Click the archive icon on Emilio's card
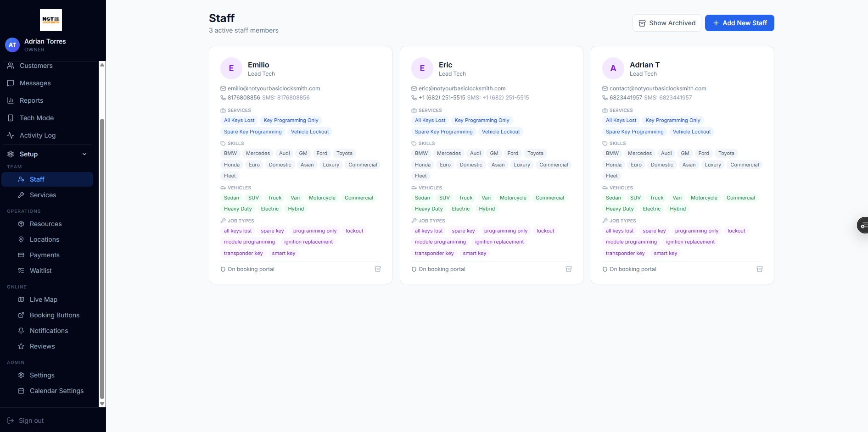The height and width of the screenshot is (432, 868). point(377,269)
